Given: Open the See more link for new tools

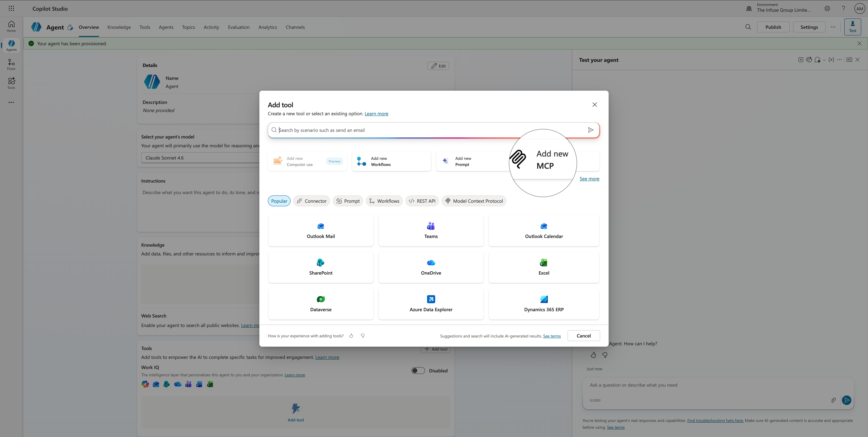Looking at the screenshot, I should pyautogui.click(x=589, y=179).
